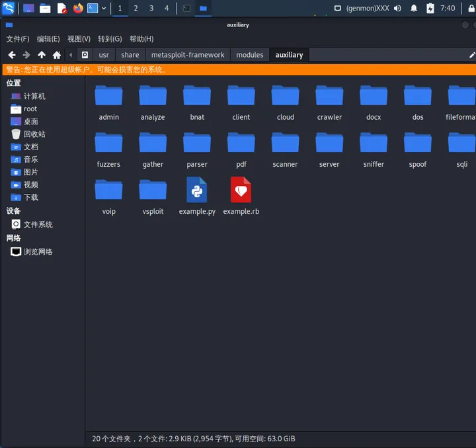
Task: Navigate to metasploit-framework in path bar
Action: click(x=188, y=55)
